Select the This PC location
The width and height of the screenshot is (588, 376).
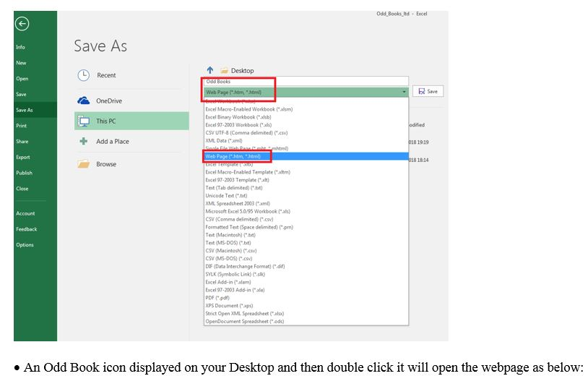point(131,121)
